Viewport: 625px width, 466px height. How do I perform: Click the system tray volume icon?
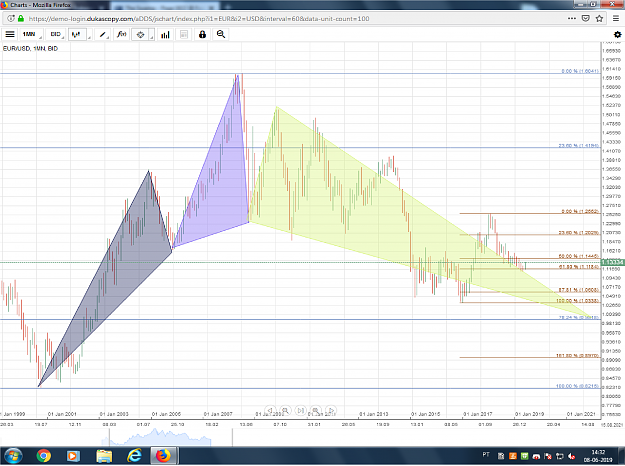(572, 456)
